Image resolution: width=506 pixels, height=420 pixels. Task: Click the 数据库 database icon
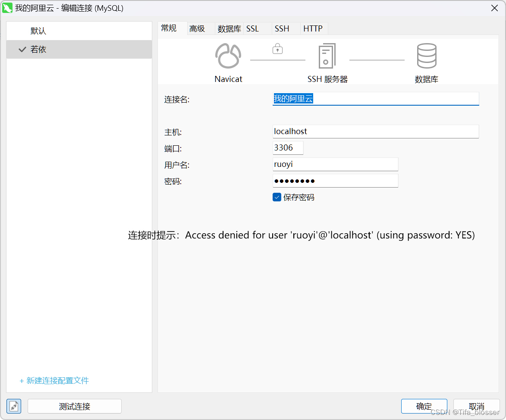pyautogui.click(x=427, y=56)
